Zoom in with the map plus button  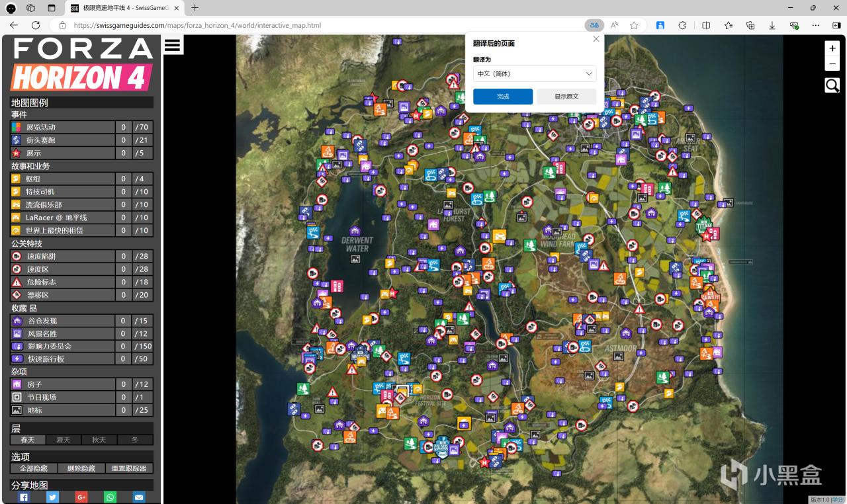[x=832, y=48]
